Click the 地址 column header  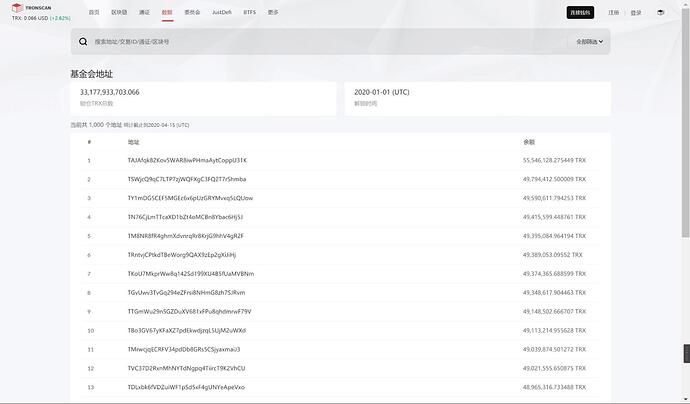click(x=133, y=142)
